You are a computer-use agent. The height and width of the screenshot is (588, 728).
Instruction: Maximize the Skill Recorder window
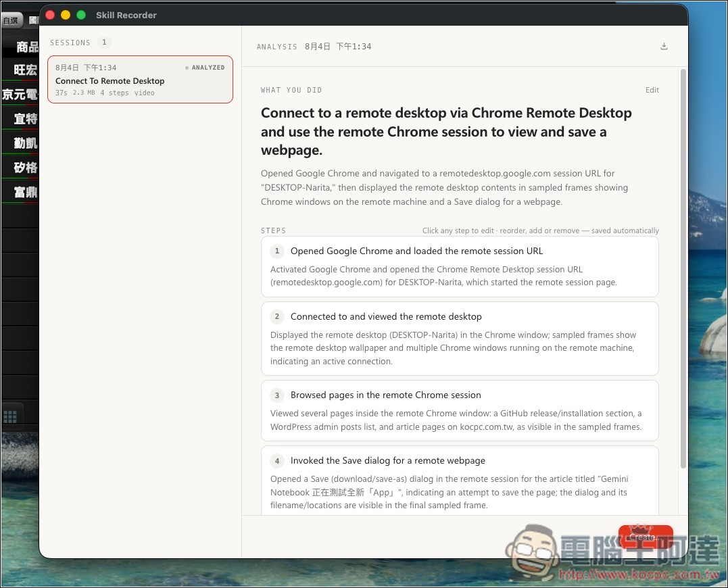pos(81,15)
